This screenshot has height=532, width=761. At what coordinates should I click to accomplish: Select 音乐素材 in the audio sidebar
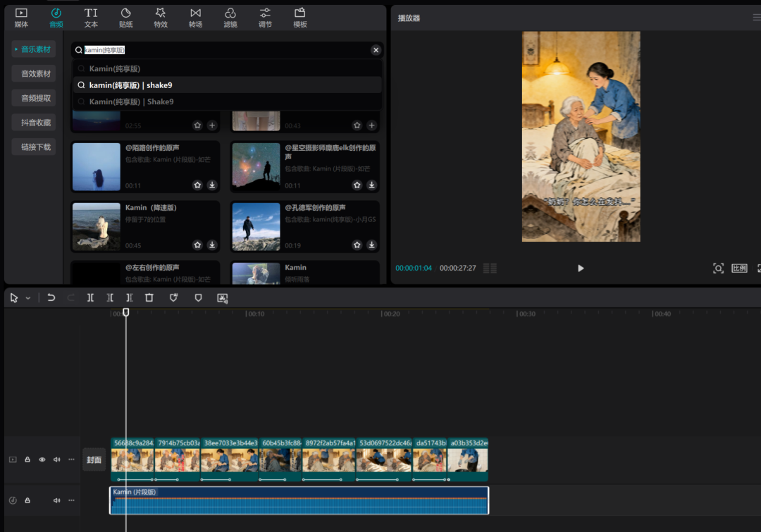tap(34, 49)
